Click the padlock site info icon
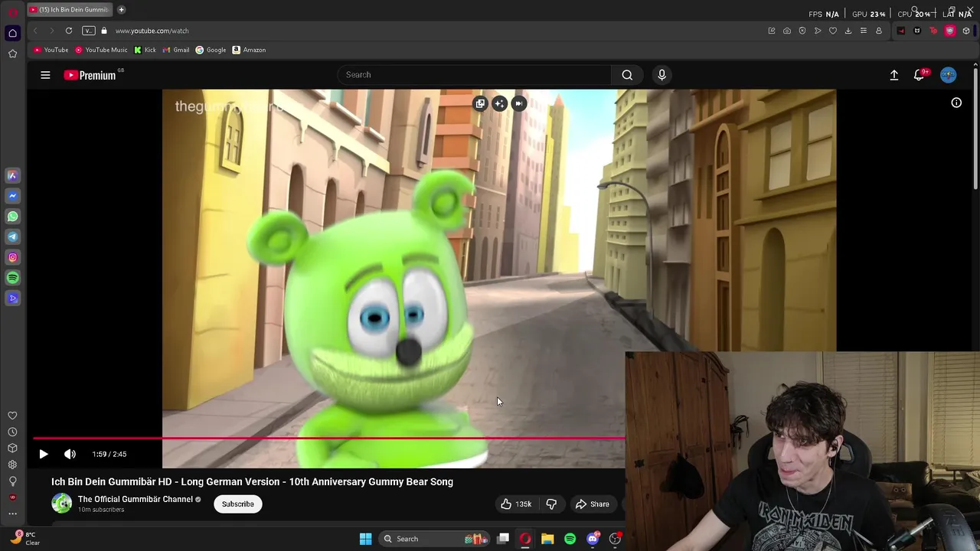980x551 pixels. [x=105, y=31]
